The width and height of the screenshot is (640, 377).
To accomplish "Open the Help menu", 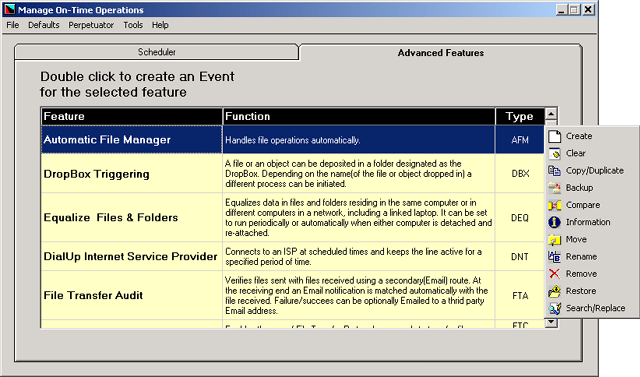I will 160,25.
